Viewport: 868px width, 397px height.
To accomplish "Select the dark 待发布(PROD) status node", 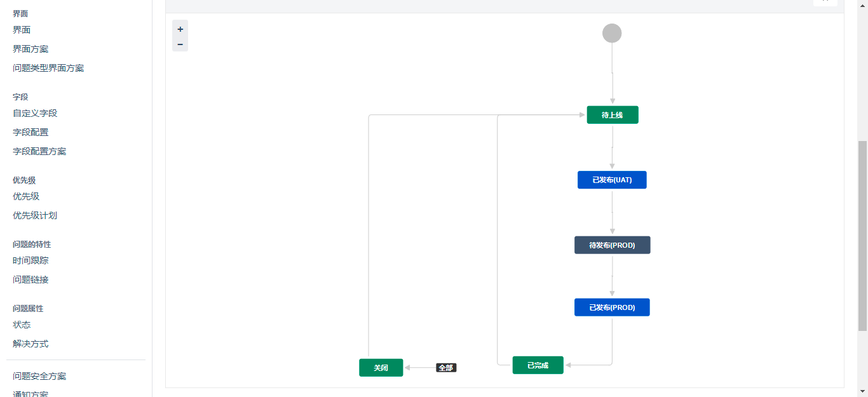I will (612, 245).
